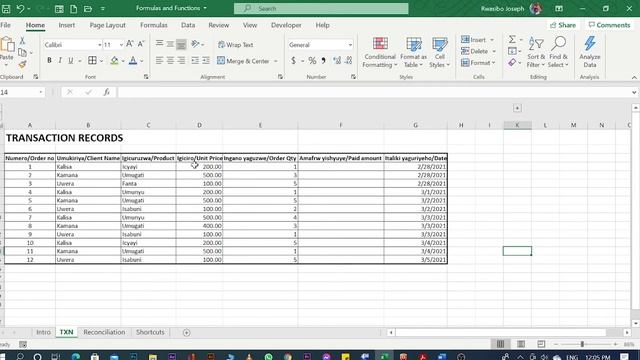Toggle Italic formatting

coord(60,61)
